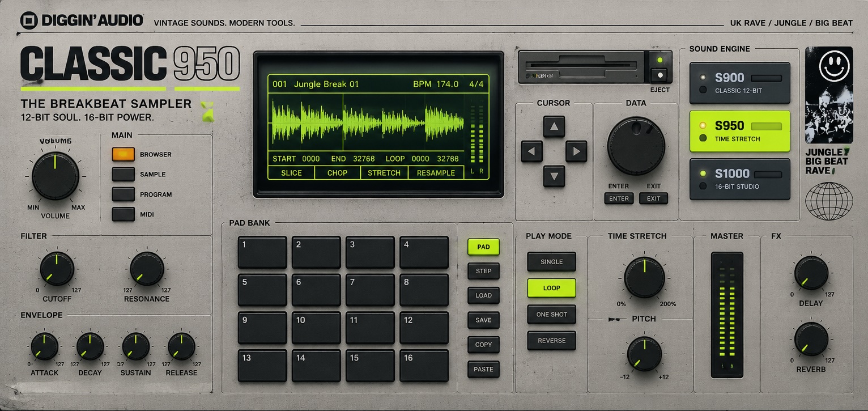The height and width of the screenshot is (411, 868).
Task: Set play mode to One Shot
Action: pyautogui.click(x=551, y=315)
